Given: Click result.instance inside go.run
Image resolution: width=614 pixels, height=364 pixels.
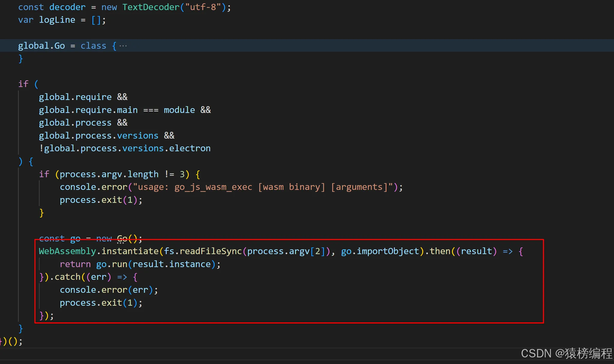Looking at the screenshot, I should [171, 264].
